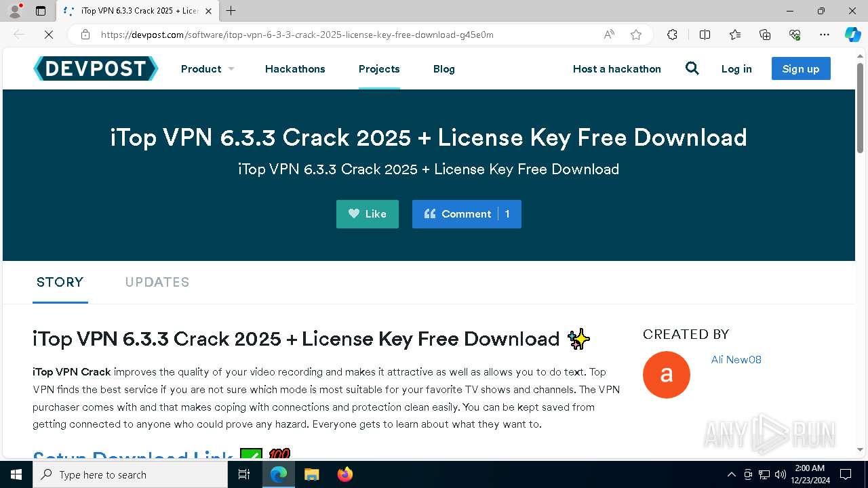Open Collections icon
868x488 pixels.
[x=765, y=35]
